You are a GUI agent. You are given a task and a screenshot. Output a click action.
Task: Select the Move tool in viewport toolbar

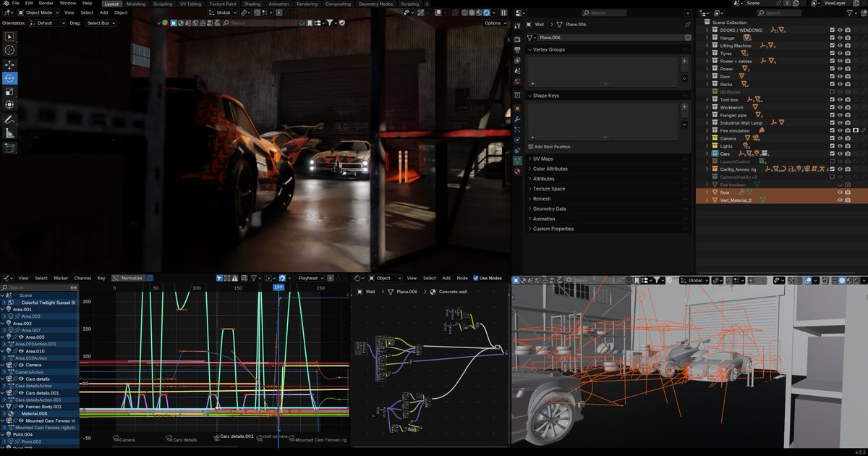click(x=9, y=64)
